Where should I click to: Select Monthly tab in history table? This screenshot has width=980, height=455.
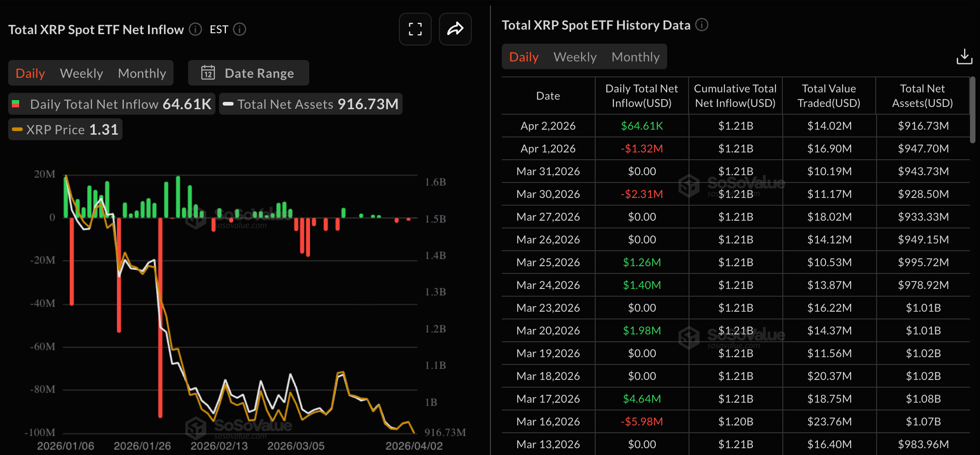click(x=635, y=57)
